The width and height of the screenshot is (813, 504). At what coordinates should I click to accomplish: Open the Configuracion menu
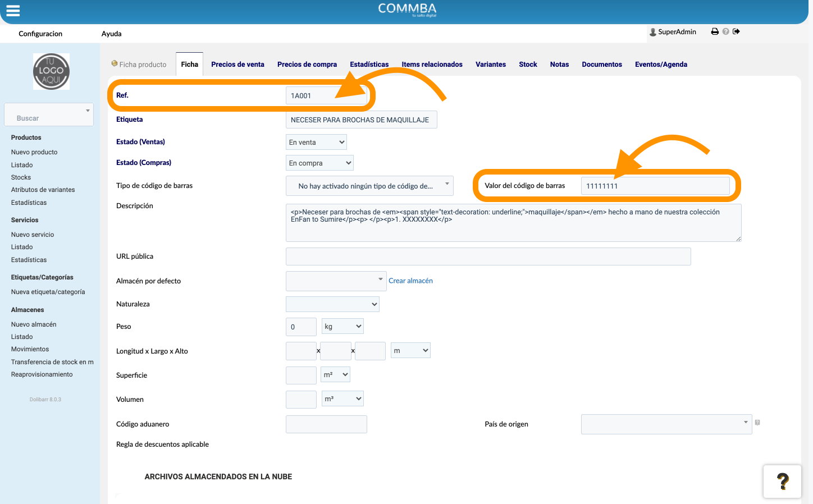point(40,34)
